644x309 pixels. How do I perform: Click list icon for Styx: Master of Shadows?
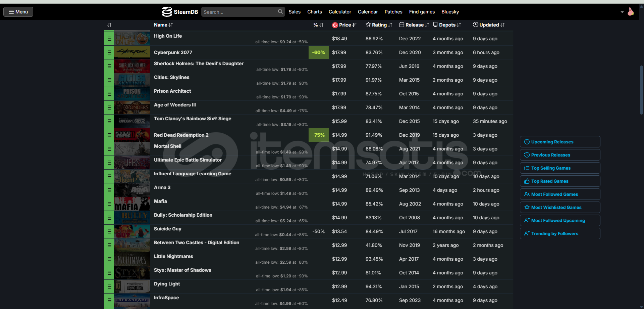click(109, 273)
